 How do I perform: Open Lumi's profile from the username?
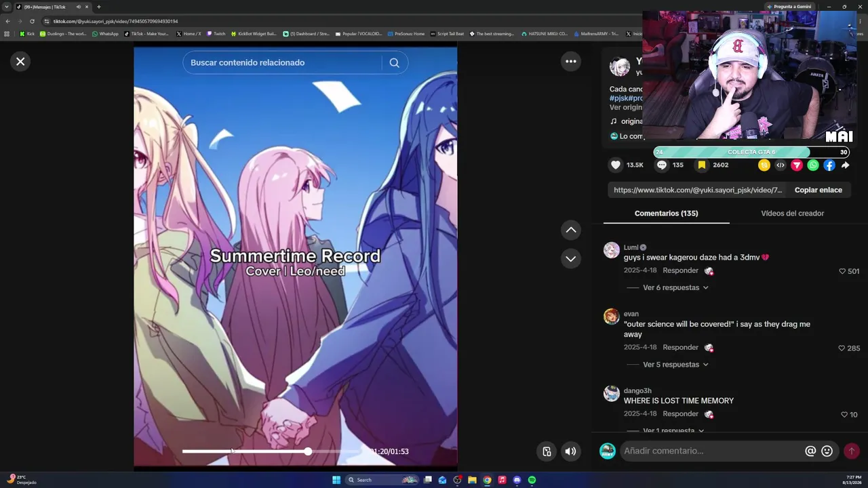(631, 247)
